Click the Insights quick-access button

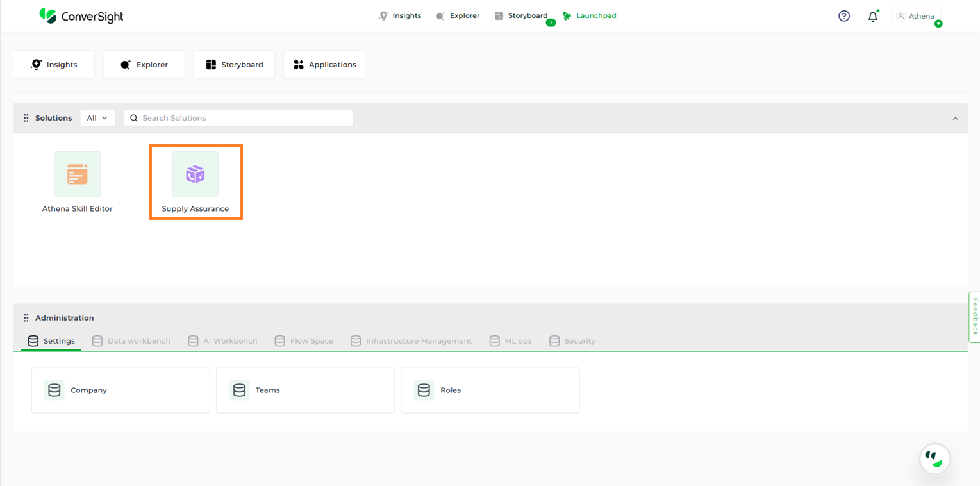click(54, 65)
